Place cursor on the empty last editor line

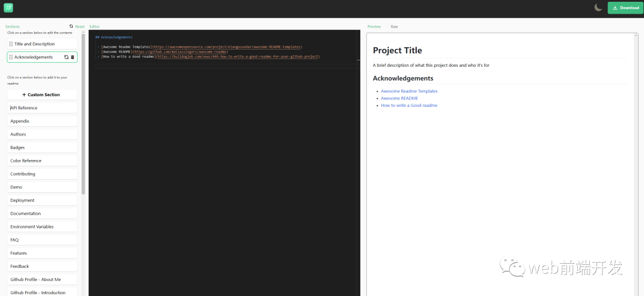(227, 66)
